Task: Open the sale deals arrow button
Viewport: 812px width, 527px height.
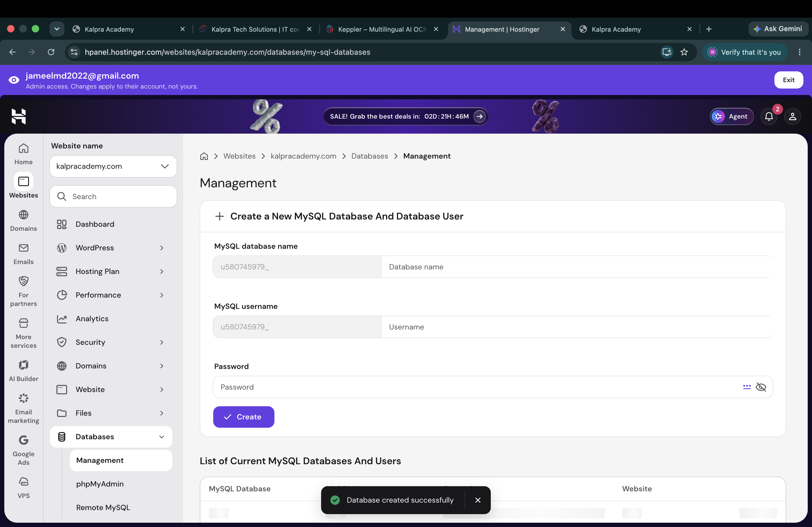Action: pos(479,116)
